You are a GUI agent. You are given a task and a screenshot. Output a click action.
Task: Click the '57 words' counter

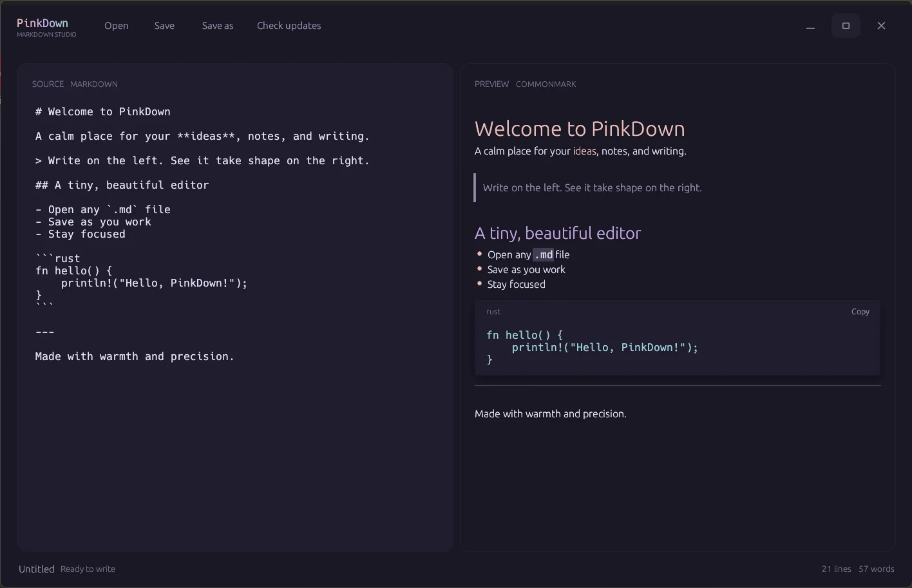[877, 569]
